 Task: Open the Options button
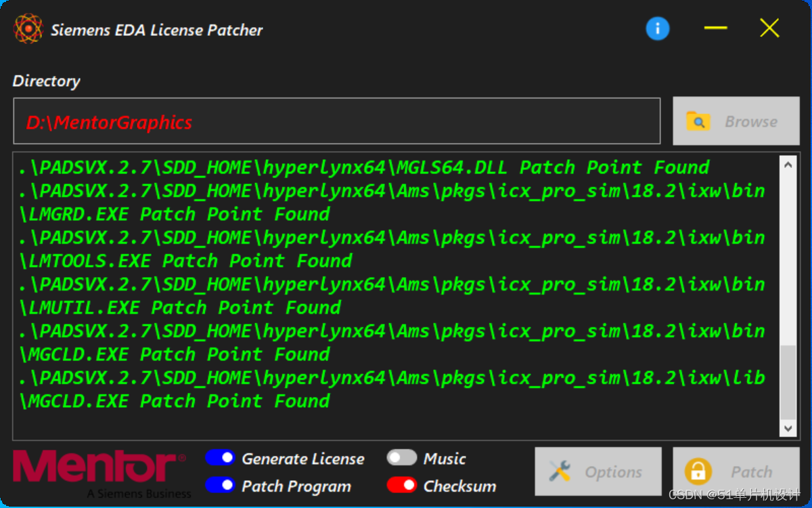pyautogui.click(x=598, y=471)
